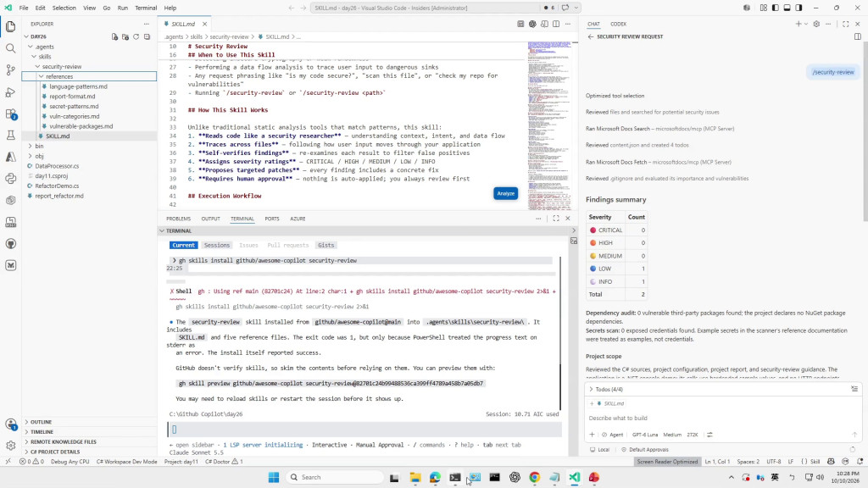Toggle the bottom panel layout button
The image size is (868, 488).
(x=787, y=8)
